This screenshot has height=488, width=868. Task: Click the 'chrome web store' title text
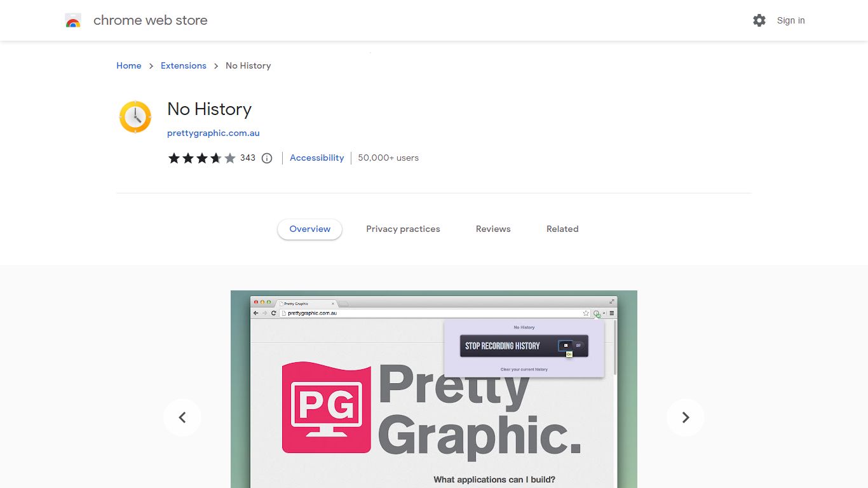(151, 20)
